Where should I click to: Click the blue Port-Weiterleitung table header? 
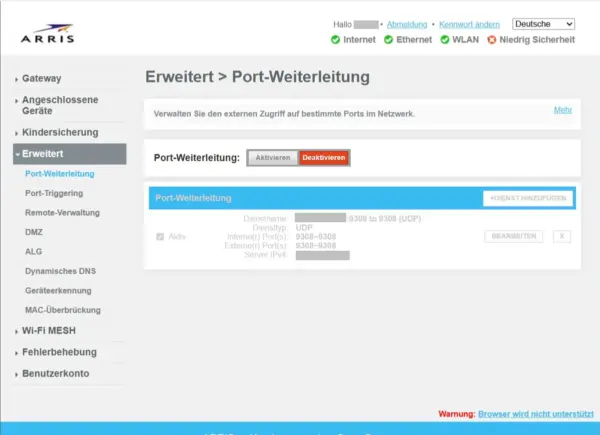pyautogui.click(x=362, y=198)
